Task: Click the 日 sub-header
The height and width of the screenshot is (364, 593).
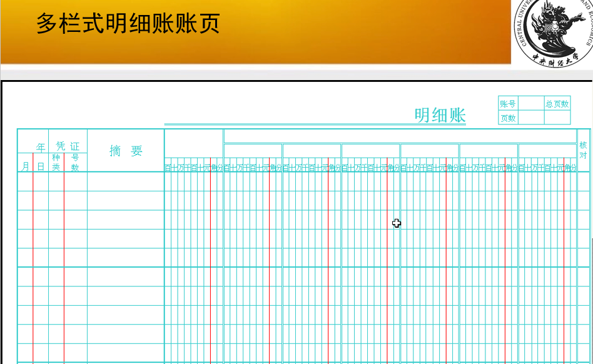Action: tap(41, 166)
